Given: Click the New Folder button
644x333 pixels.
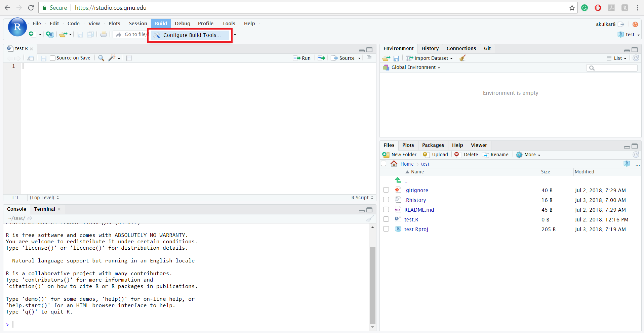Looking at the screenshot, I should [x=399, y=155].
